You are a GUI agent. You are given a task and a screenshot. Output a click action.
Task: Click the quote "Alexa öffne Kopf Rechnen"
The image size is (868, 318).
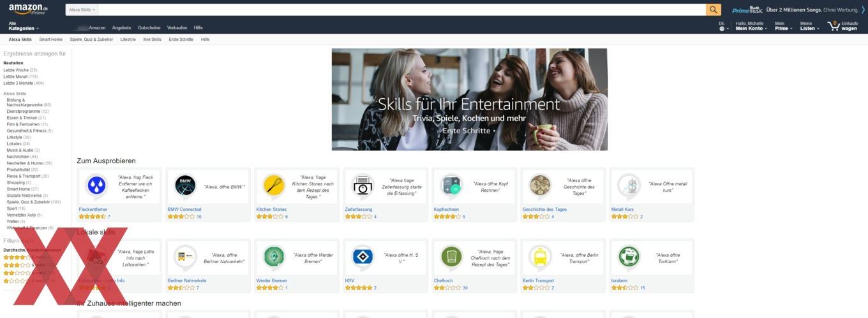point(490,187)
